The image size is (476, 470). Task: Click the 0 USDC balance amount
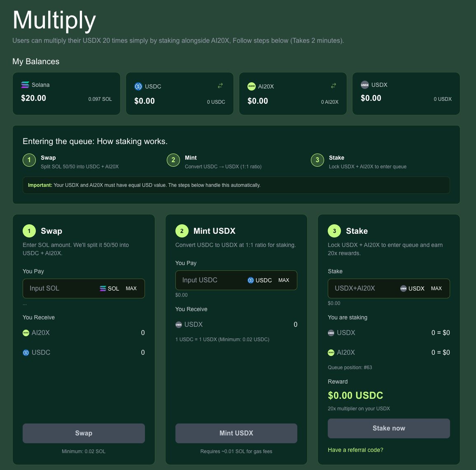(216, 102)
